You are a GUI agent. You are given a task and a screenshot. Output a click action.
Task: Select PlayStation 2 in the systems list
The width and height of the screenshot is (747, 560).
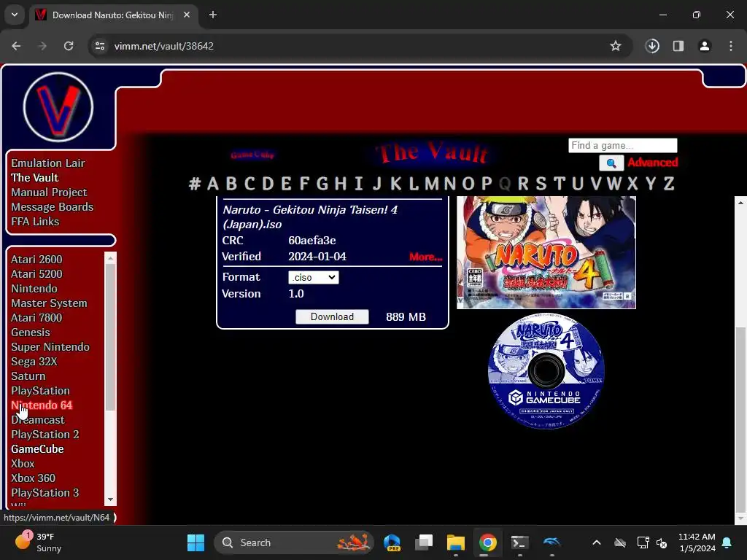pos(44,435)
